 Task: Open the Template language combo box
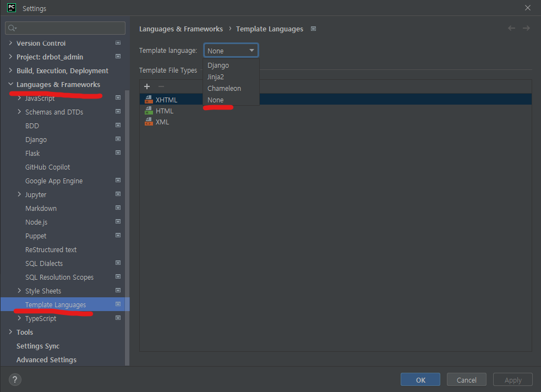tap(231, 51)
